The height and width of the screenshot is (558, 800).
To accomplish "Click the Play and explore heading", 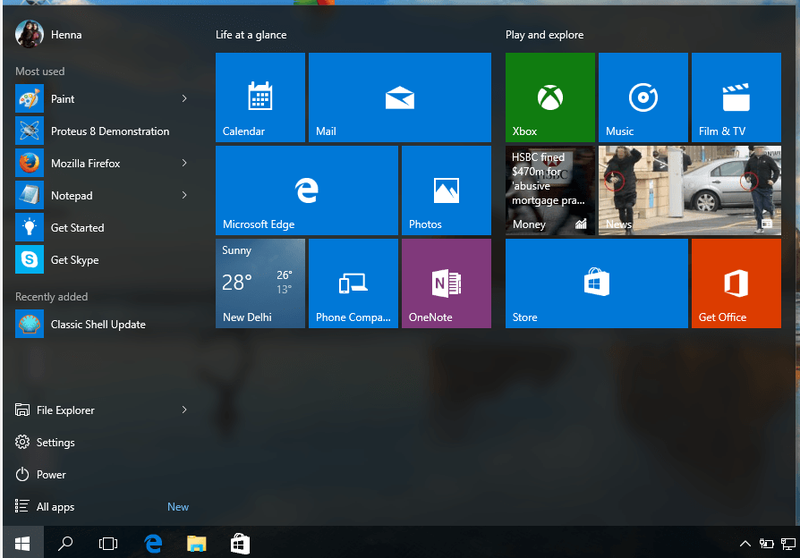I will pos(544,35).
